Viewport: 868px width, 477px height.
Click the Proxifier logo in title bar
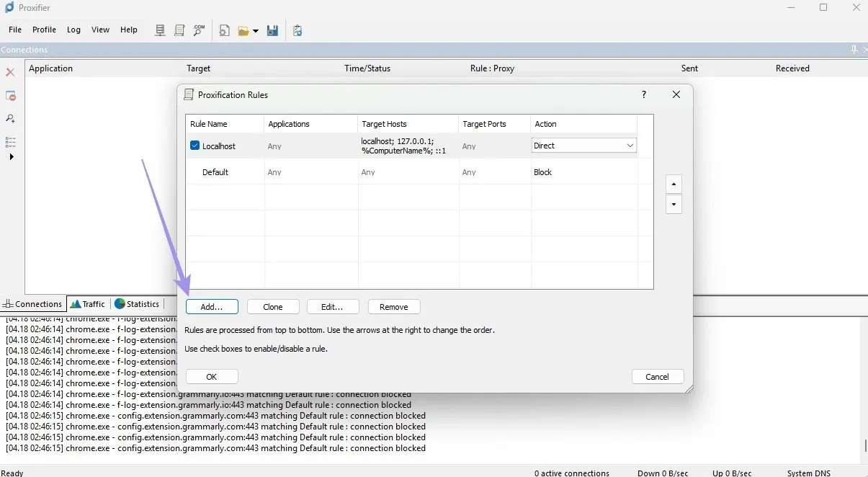tap(9, 7)
